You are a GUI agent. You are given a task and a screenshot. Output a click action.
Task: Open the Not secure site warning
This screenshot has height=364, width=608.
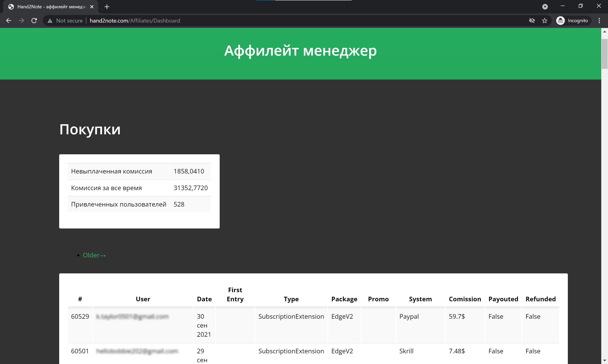[65, 21]
